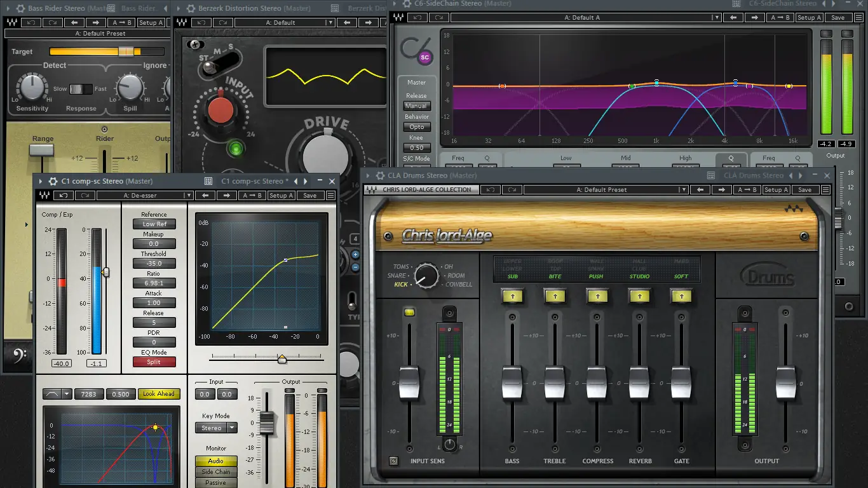The height and width of the screenshot is (488, 868).
Task: Save the C6-SideChain preset
Action: pos(838,18)
